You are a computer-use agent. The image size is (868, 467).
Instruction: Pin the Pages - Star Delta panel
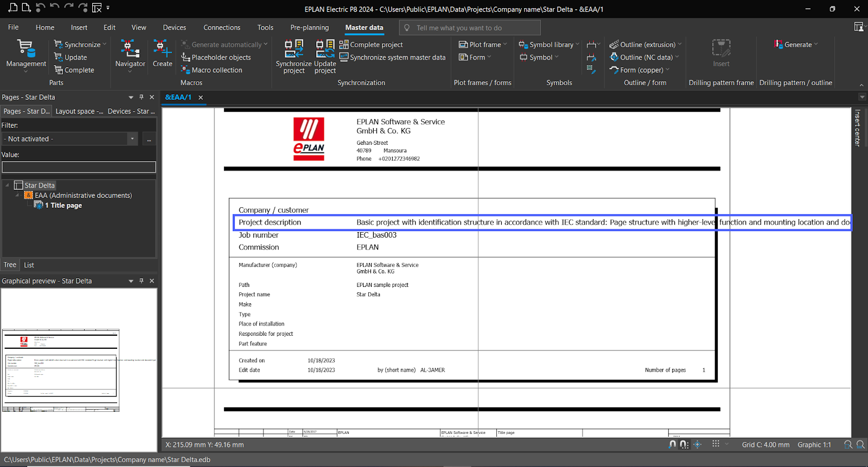point(142,97)
